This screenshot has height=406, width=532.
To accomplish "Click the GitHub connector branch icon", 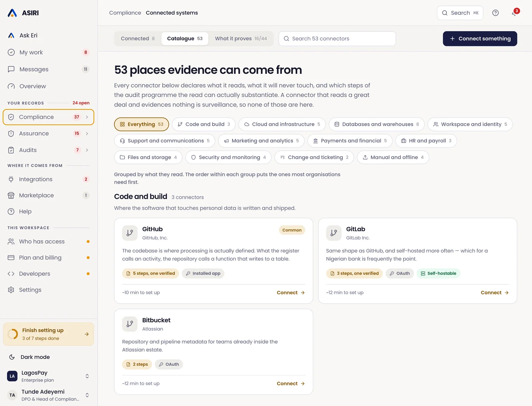I will (x=130, y=233).
